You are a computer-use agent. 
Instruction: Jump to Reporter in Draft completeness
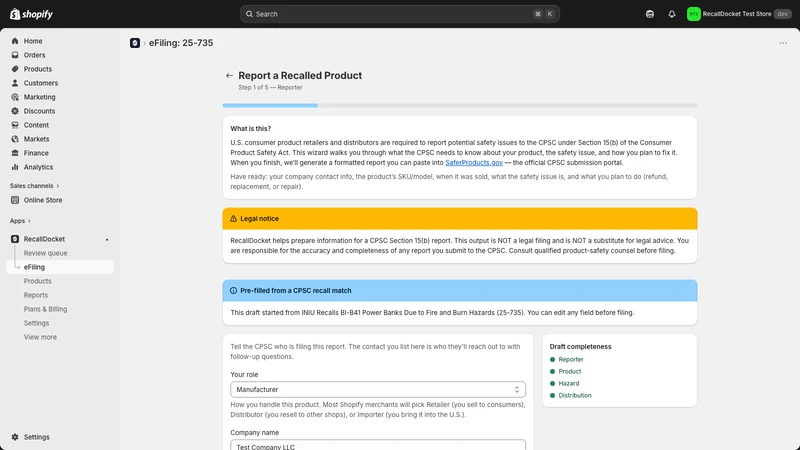point(570,359)
